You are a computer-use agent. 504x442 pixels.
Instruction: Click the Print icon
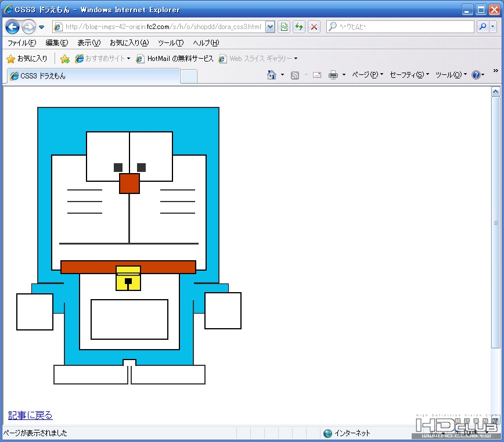[333, 76]
